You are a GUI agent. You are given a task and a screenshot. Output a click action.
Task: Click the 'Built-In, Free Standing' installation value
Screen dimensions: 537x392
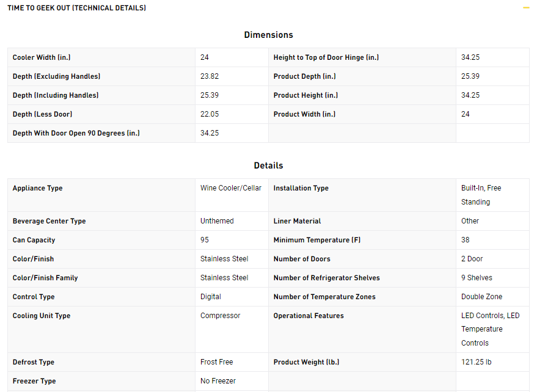click(x=481, y=195)
